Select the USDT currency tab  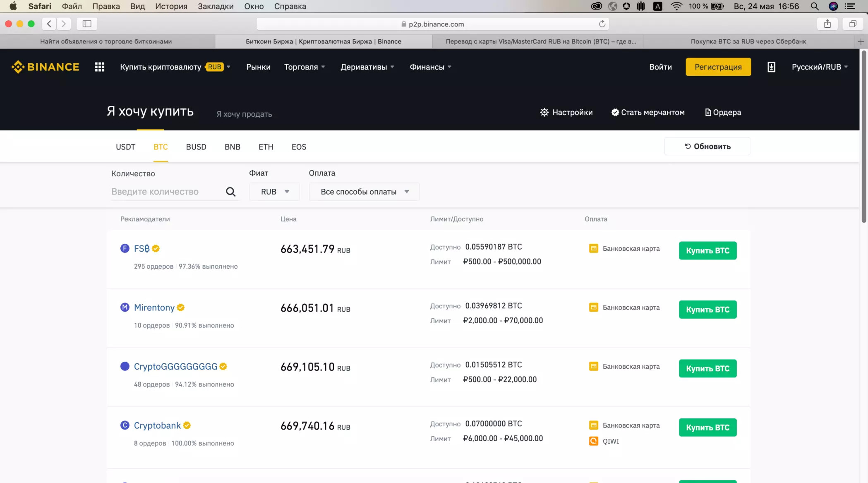pos(125,147)
